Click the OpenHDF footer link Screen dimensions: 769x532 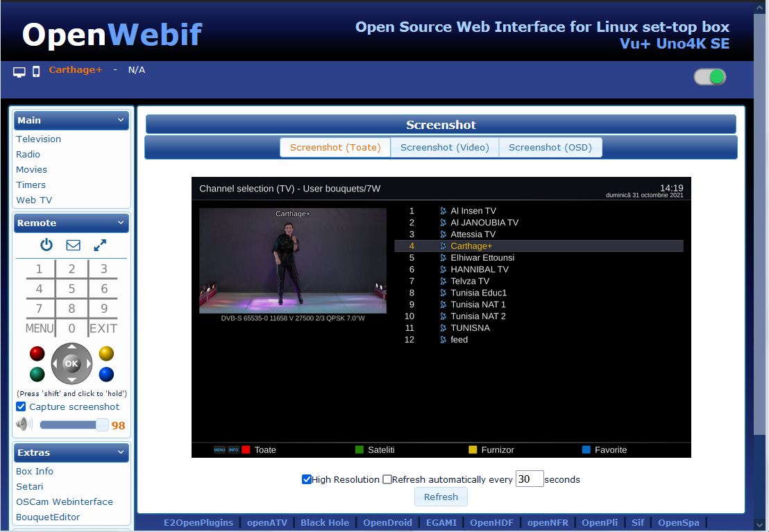coord(492,523)
